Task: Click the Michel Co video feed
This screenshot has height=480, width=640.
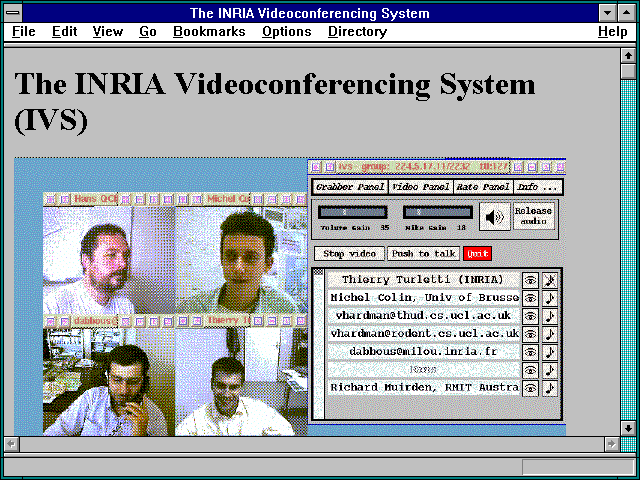Action: coord(242,260)
